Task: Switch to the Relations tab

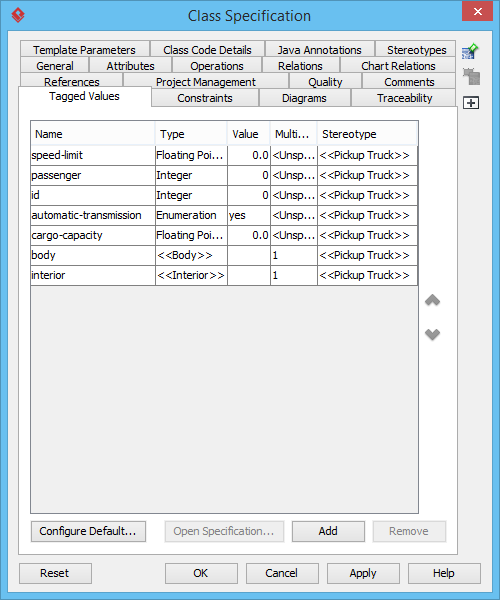Action: click(x=300, y=66)
